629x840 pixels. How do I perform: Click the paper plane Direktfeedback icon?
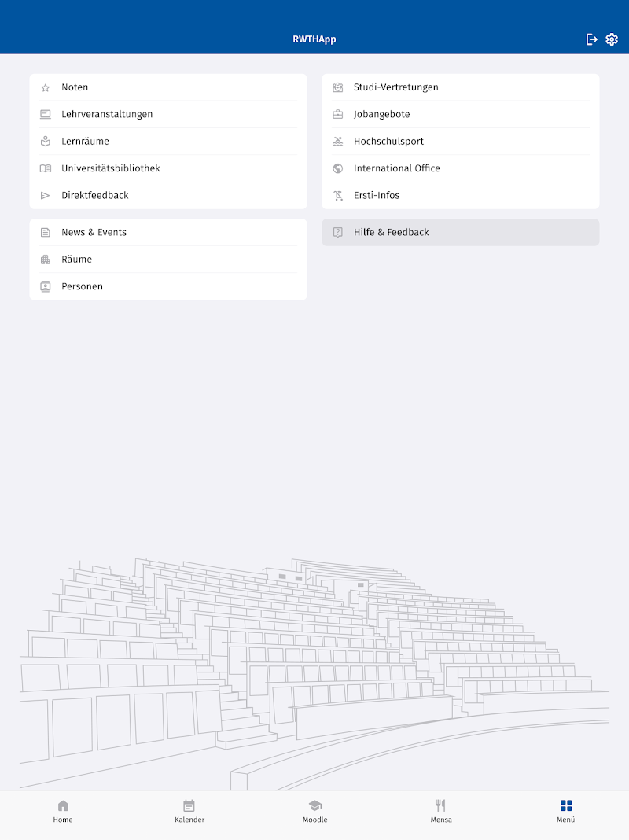coord(46,195)
